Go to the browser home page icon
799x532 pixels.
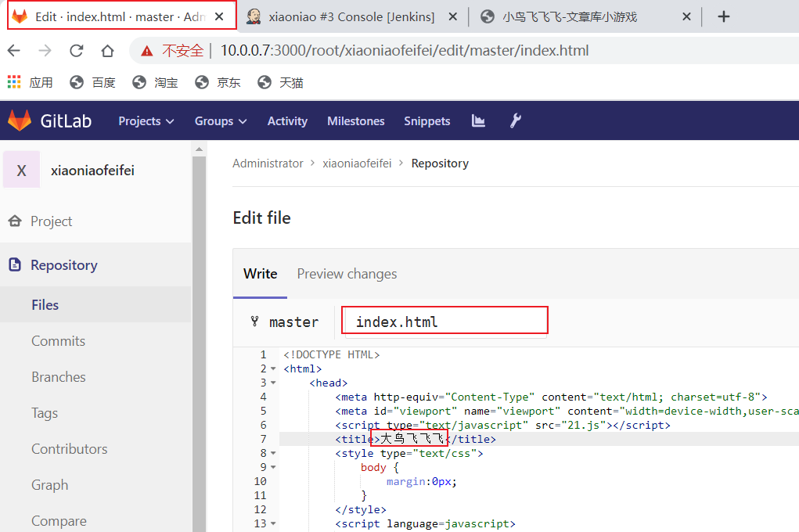click(107, 51)
